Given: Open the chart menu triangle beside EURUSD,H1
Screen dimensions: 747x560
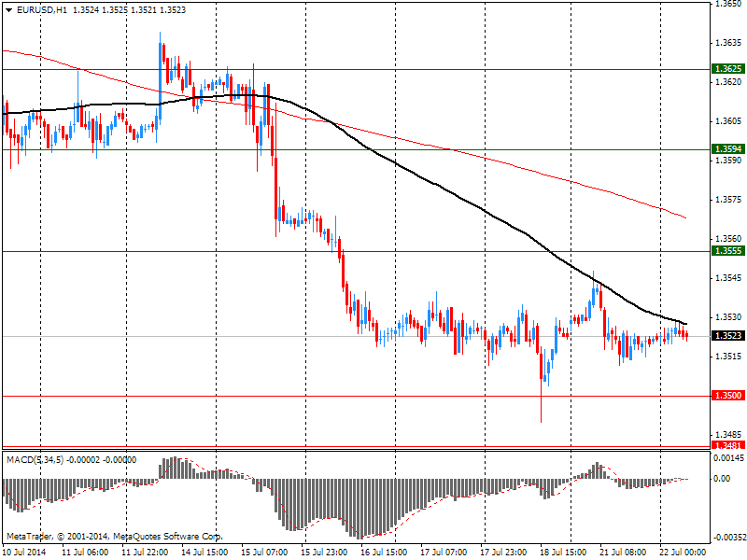Looking at the screenshot, I should (9, 10).
